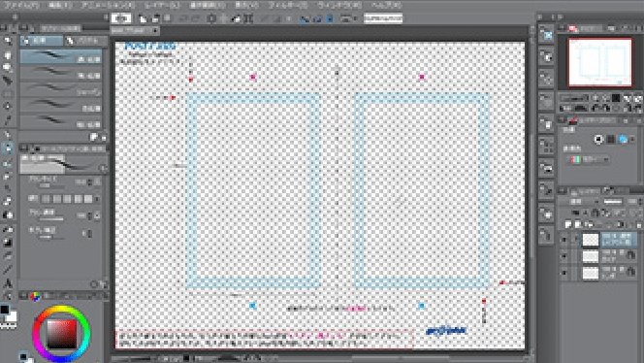
Task: Open the Edit menu in the menu bar
Action: [x=60, y=6]
